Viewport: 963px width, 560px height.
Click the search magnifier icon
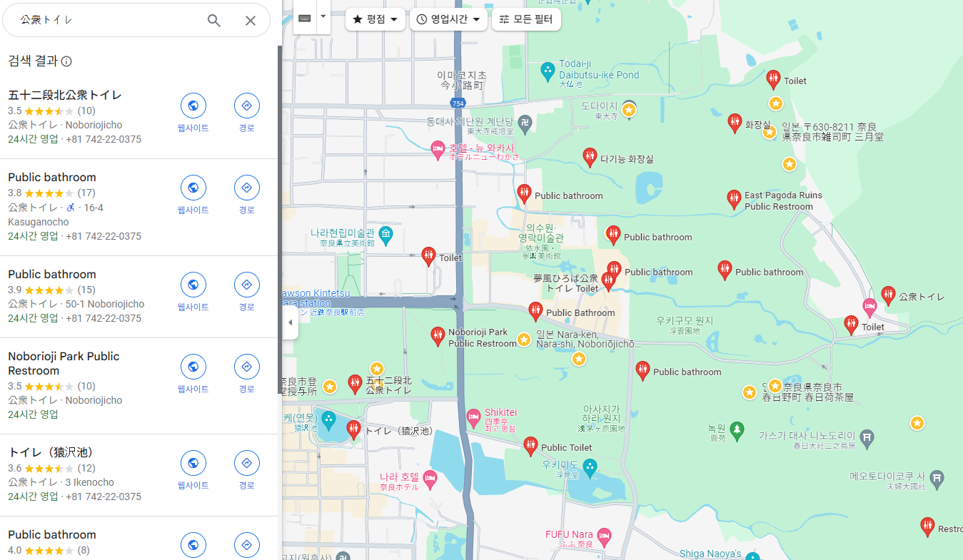[214, 21]
